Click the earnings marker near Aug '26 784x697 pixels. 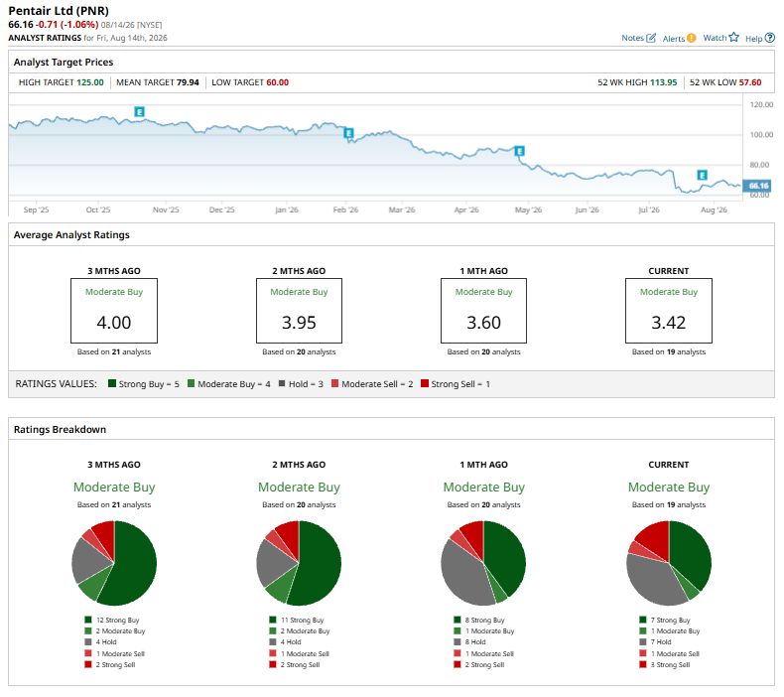(702, 175)
